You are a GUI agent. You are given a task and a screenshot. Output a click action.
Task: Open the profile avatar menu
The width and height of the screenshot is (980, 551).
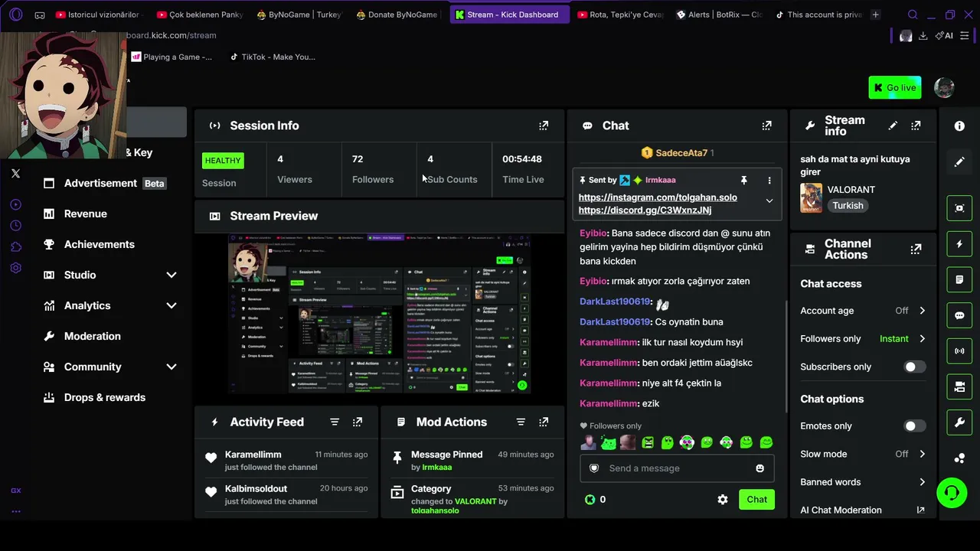click(944, 87)
